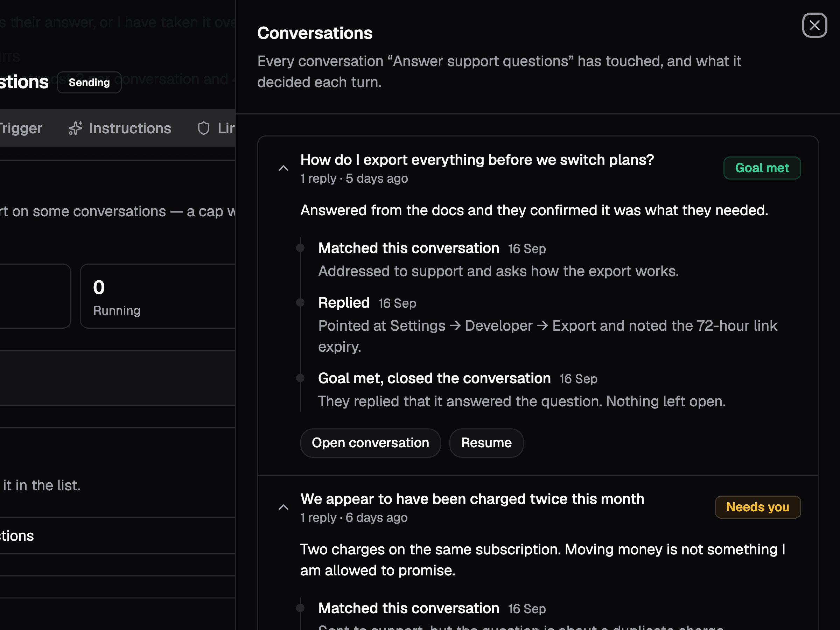The image size is (840, 630).
Task: Click timeline dot beside 'Goal met, closed'
Action: click(x=300, y=378)
